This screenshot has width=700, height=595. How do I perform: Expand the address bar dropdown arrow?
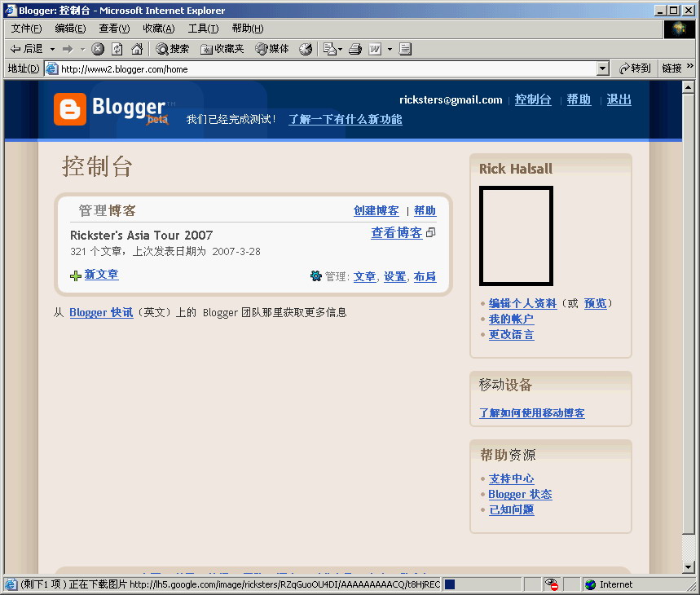tap(603, 69)
